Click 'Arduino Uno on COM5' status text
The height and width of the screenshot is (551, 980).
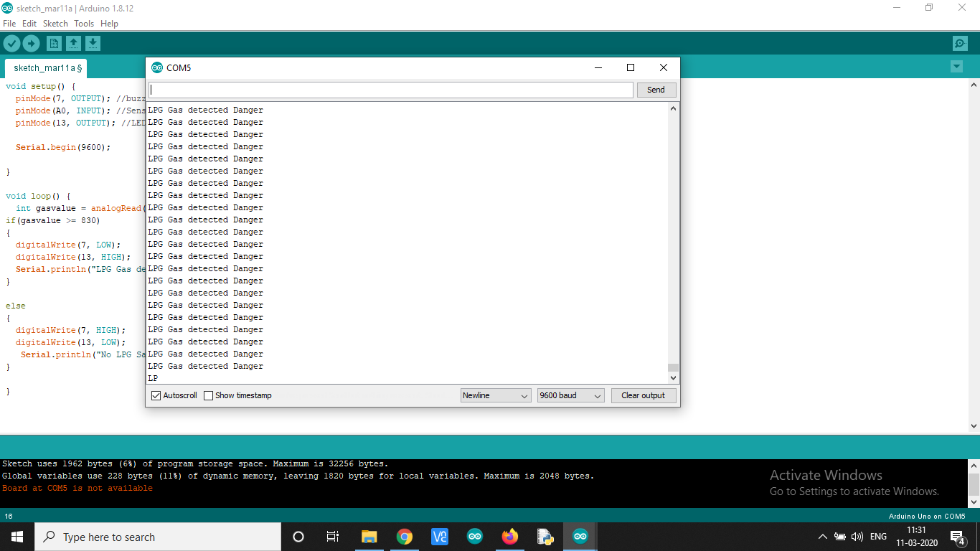point(927,517)
